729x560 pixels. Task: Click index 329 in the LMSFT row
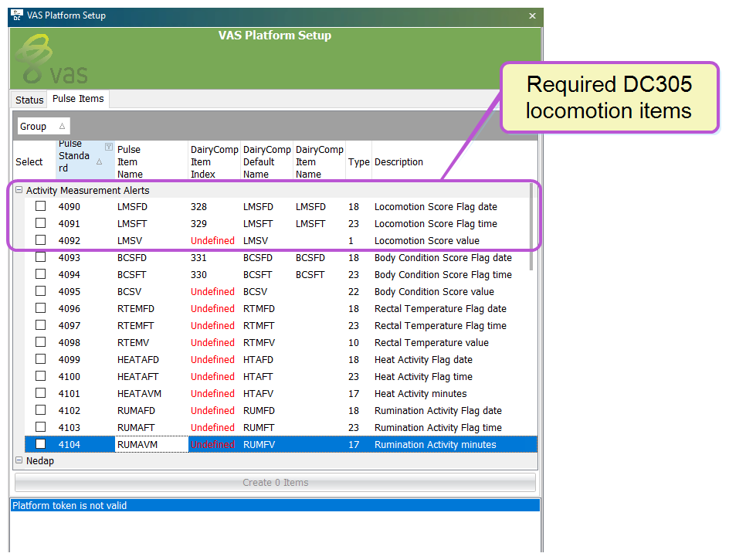pyautogui.click(x=198, y=224)
